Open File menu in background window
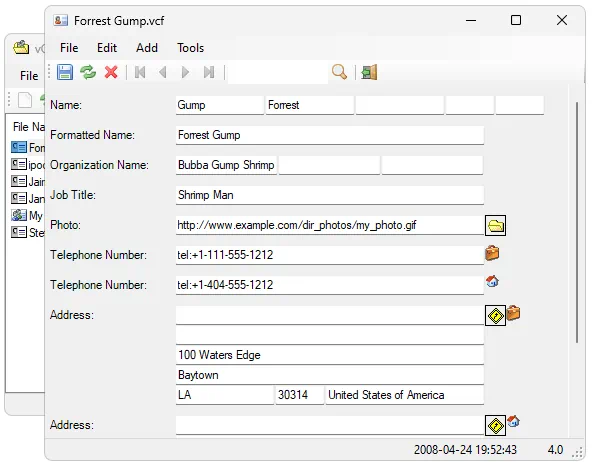 [x=29, y=76]
